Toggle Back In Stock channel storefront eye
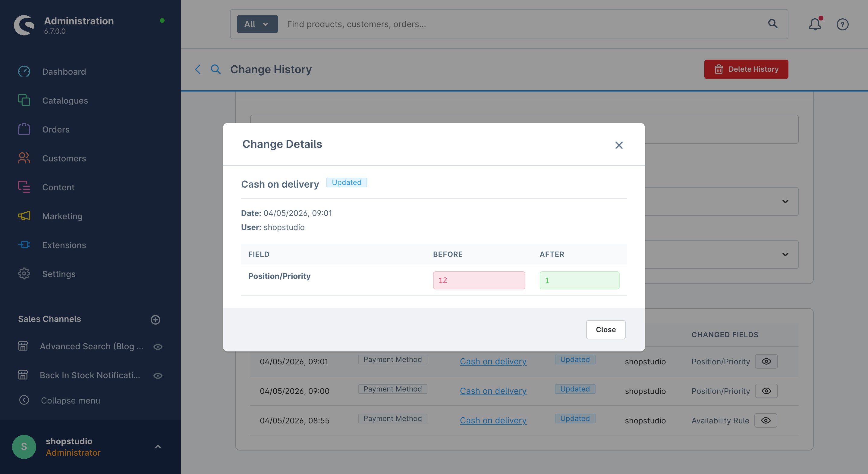Viewport: 868px width, 474px height. pos(158,376)
